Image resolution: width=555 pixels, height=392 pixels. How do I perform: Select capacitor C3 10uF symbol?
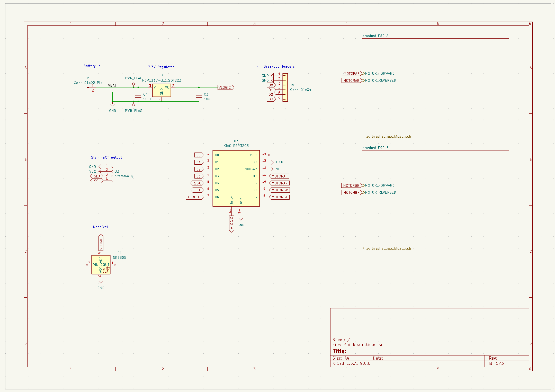click(x=199, y=97)
